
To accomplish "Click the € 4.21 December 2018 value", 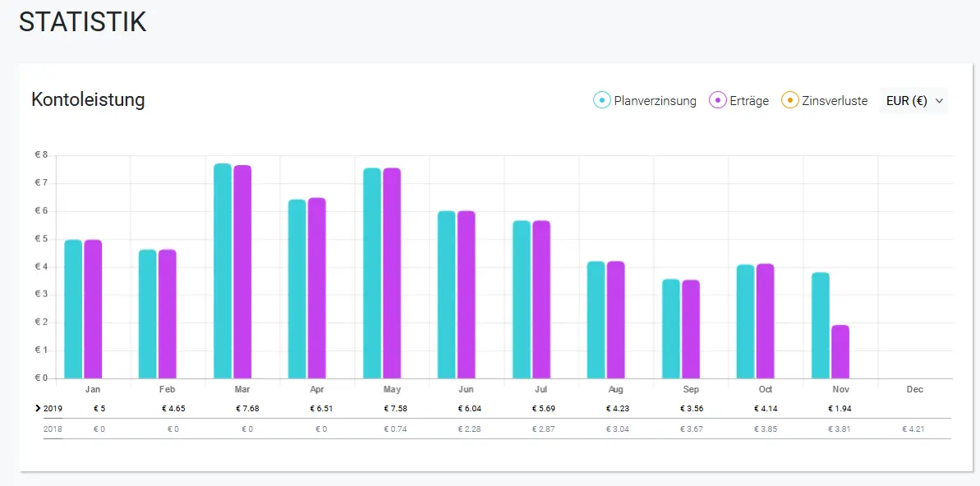I will pos(913,429).
